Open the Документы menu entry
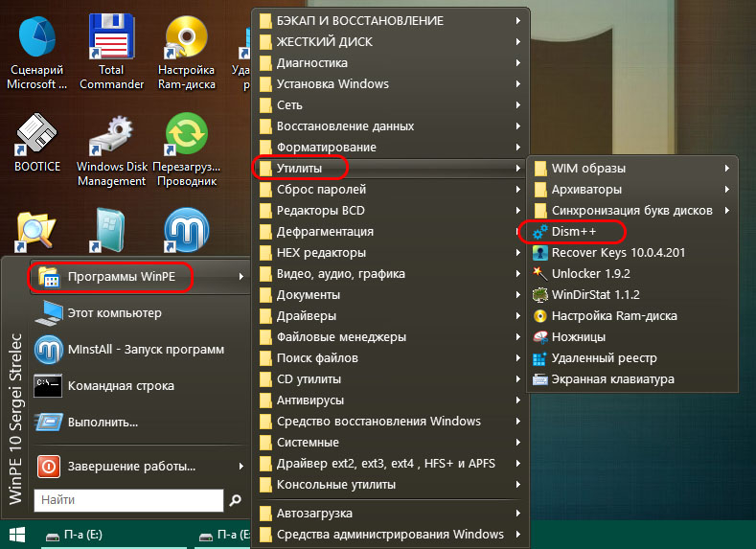Screen dimensions: 756x549 [390, 295]
